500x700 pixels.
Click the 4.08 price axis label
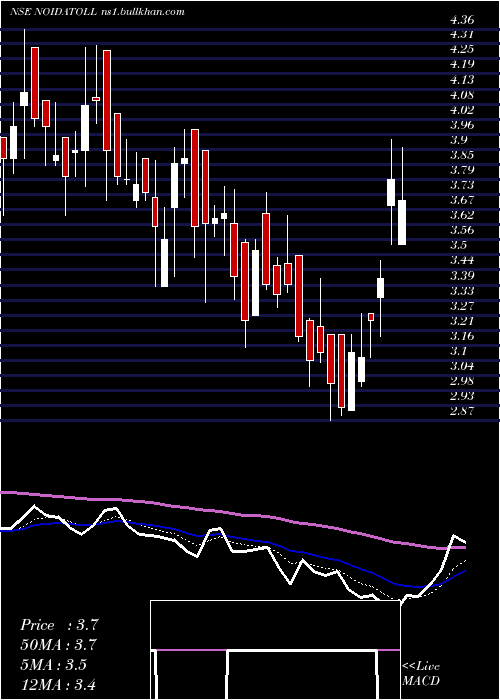[x=462, y=95]
